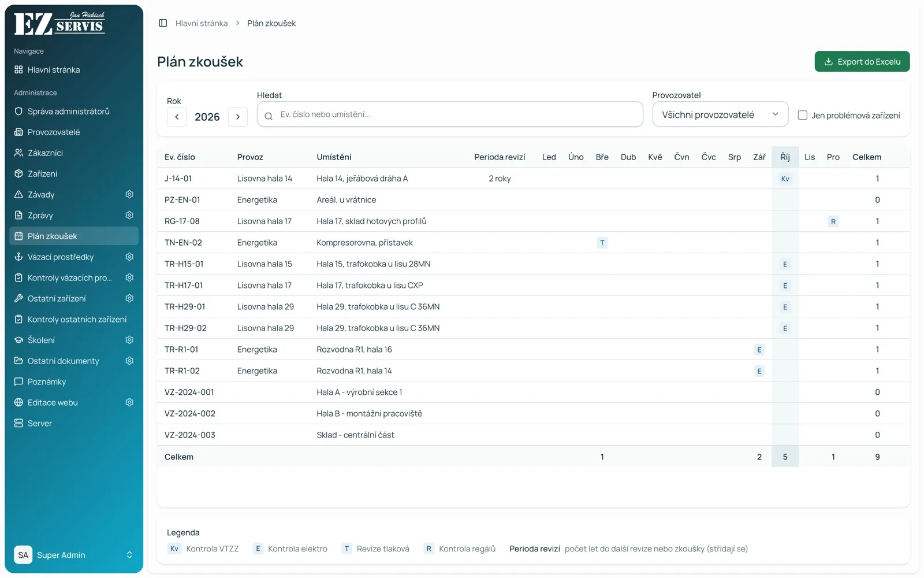Focus the Hledat search field
924x578 pixels.
(x=450, y=114)
